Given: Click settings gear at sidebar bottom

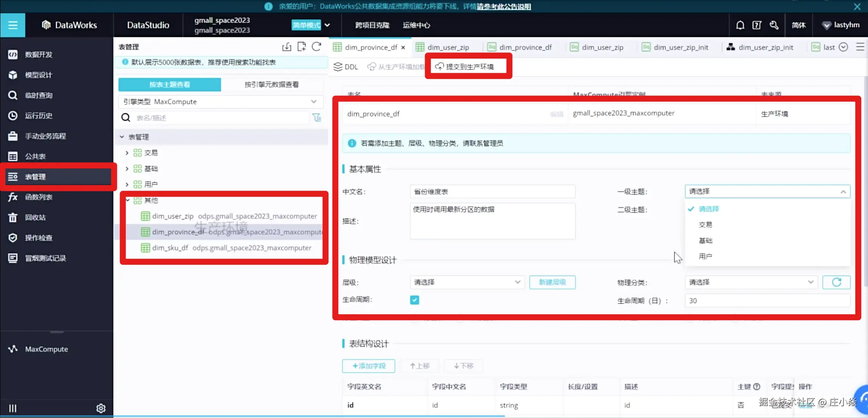Looking at the screenshot, I should 101,408.
